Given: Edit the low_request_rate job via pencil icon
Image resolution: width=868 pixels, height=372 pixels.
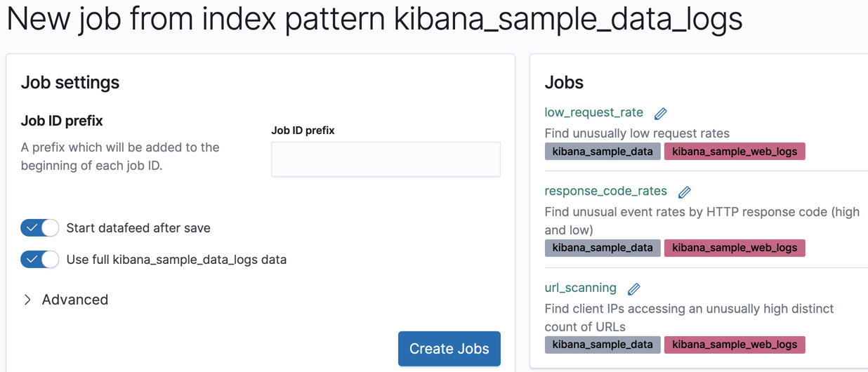Looking at the screenshot, I should pos(660,114).
